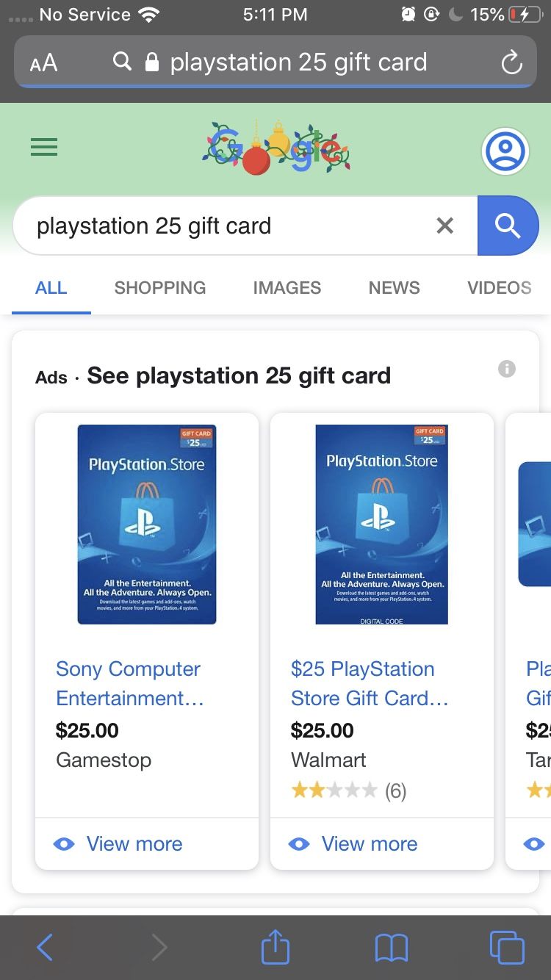This screenshot has width=551, height=980.
Task: Reload the page in Safari
Action: tap(511, 63)
